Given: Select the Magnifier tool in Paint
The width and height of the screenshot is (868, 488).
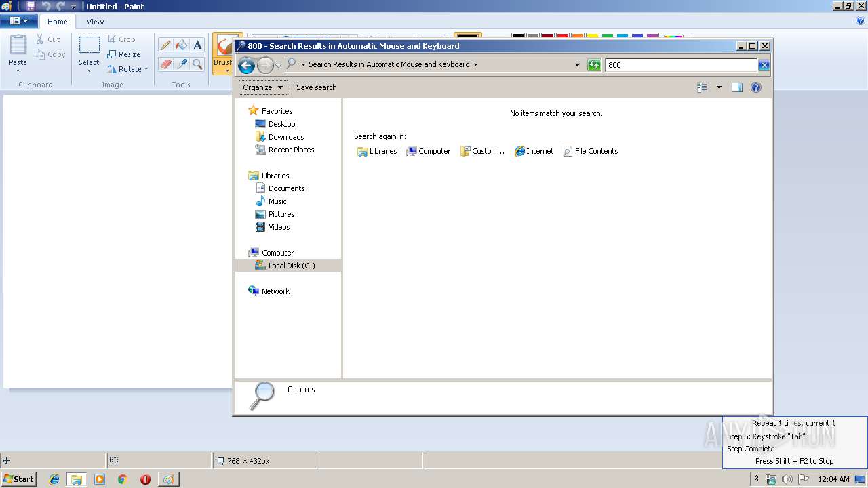Looking at the screenshot, I should tap(197, 64).
